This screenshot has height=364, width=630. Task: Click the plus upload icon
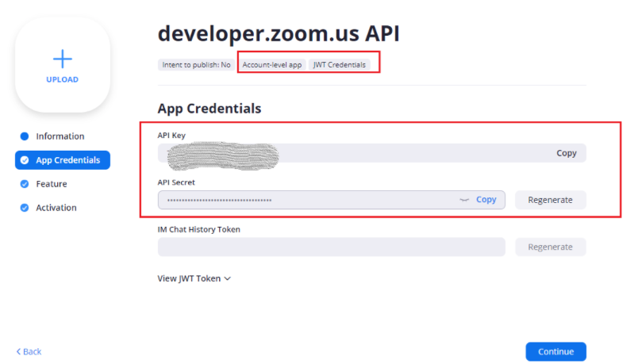point(62,59)
